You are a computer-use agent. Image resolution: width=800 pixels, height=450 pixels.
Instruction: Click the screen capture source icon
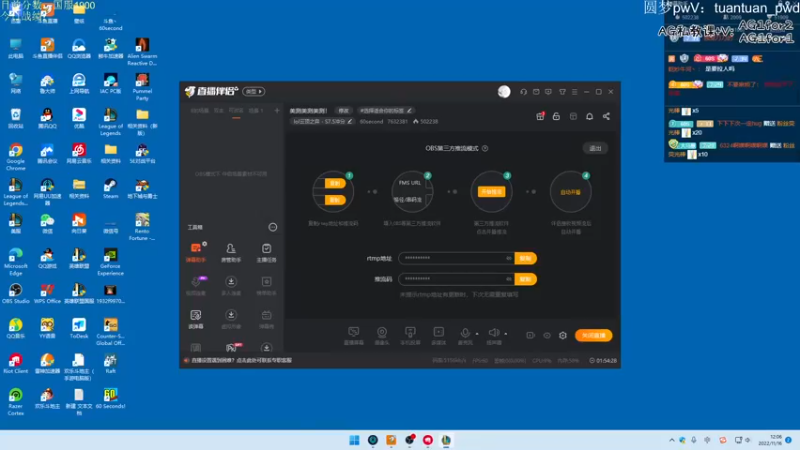coord(354,335)
